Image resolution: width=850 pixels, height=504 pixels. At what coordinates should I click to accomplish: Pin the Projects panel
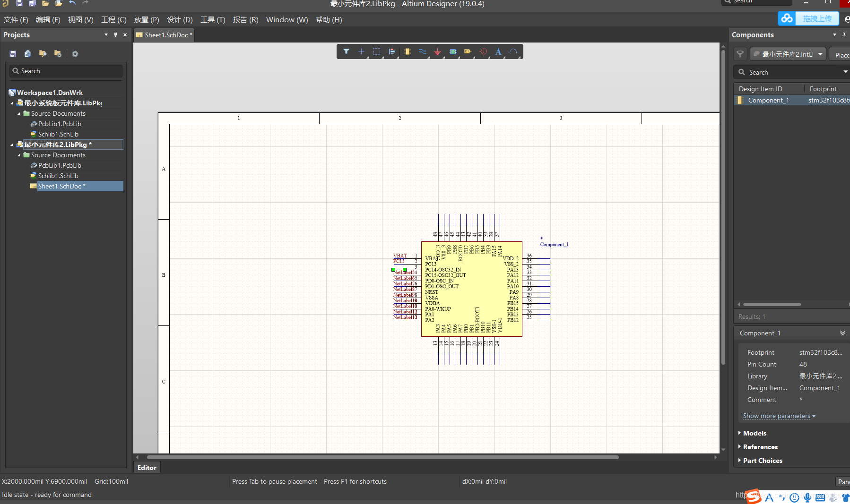click(115, 34)
